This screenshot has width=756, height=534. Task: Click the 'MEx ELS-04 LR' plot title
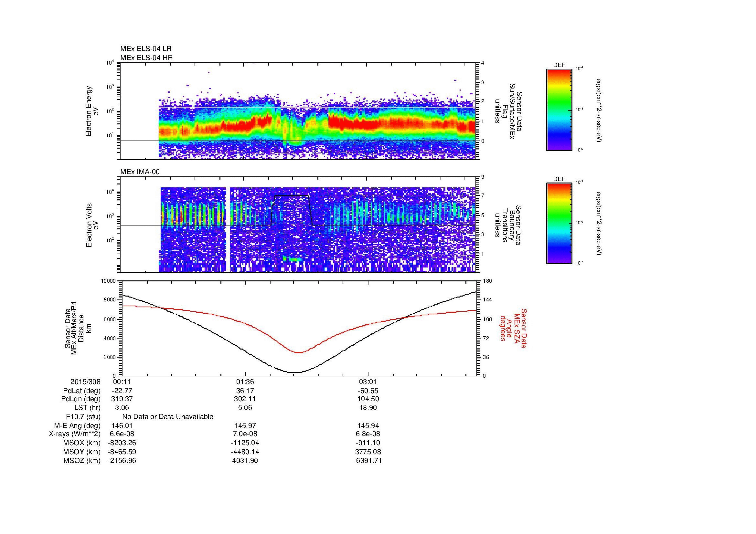[146, 49]
